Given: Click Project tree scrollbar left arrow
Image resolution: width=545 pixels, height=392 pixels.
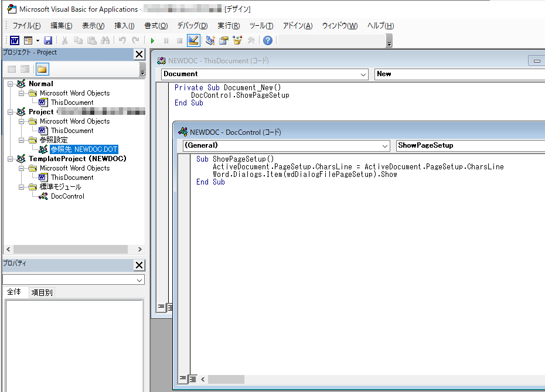Looking at the screenshot, I should click(x=8, y=249).
